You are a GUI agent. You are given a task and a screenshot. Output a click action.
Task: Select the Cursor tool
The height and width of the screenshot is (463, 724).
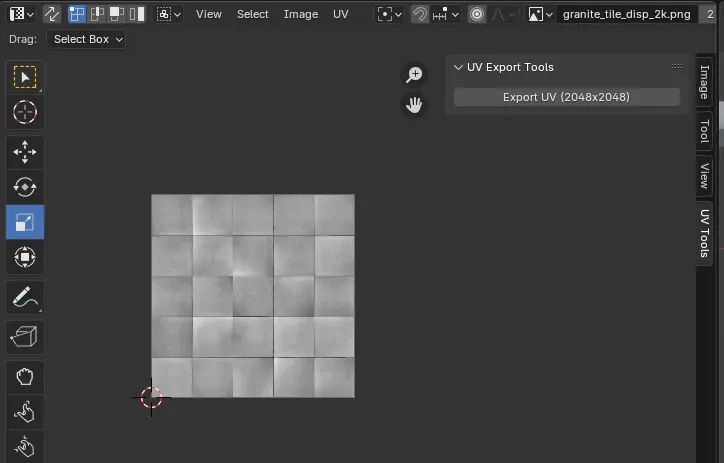pyautogui.click(x=25, y=112)
